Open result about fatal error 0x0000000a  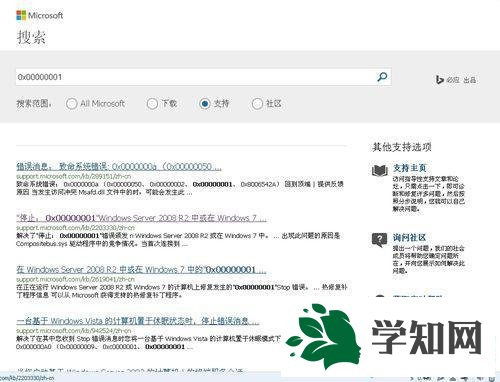119,166
